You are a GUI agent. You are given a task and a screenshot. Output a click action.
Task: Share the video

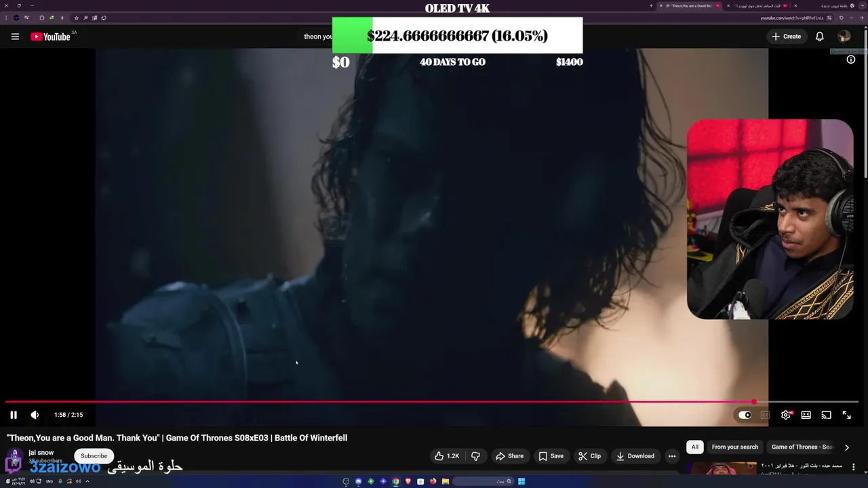509,456
